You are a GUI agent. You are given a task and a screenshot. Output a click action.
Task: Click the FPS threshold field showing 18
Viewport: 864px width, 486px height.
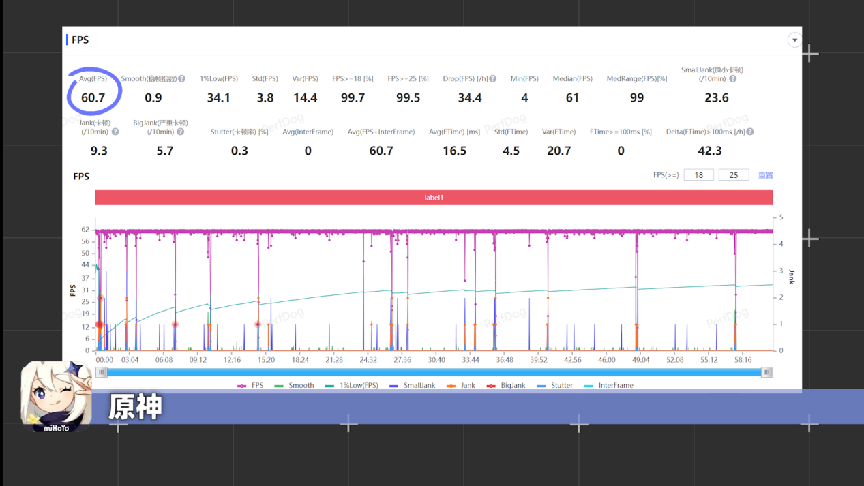click(698, 175)
